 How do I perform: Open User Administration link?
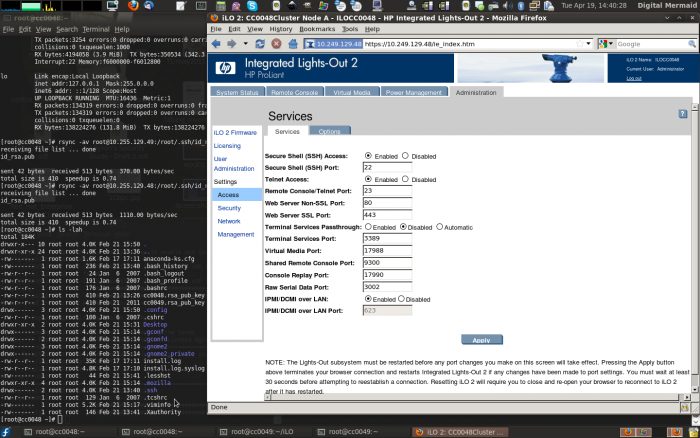click(233, 163)
